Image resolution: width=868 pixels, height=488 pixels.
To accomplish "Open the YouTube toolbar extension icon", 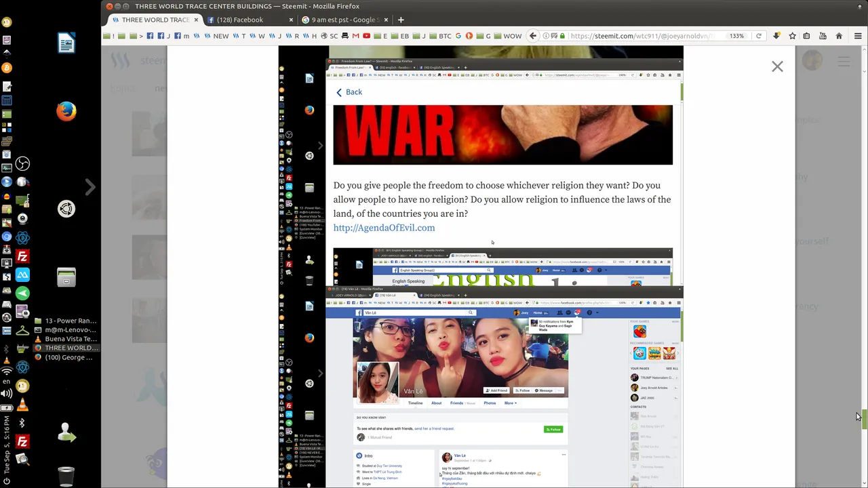I will [823, 36].
